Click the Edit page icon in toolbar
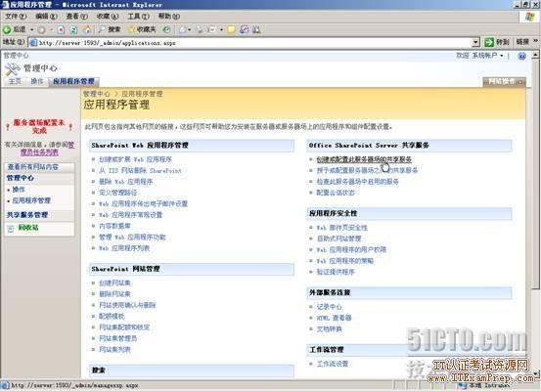This screenshot has width=541, height=392. [x=212, y=30]
